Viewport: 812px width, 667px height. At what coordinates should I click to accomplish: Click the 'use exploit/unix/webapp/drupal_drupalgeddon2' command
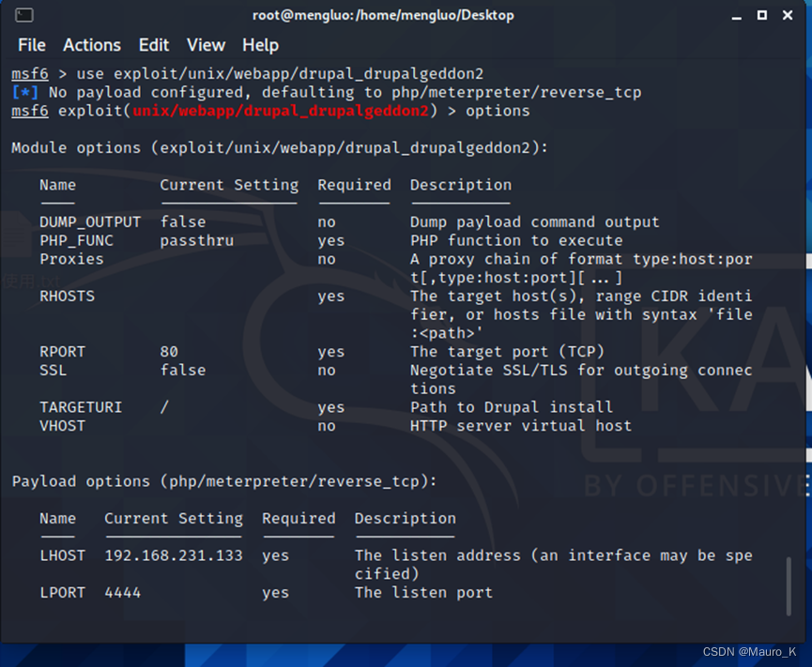pyautogui.click(x=280, y=73)
